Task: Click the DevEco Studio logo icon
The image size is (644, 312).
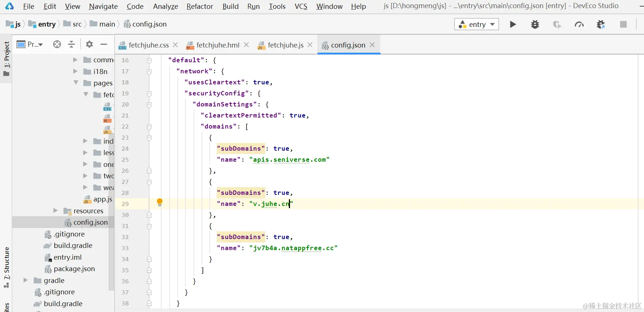Action: click(10, 6)
